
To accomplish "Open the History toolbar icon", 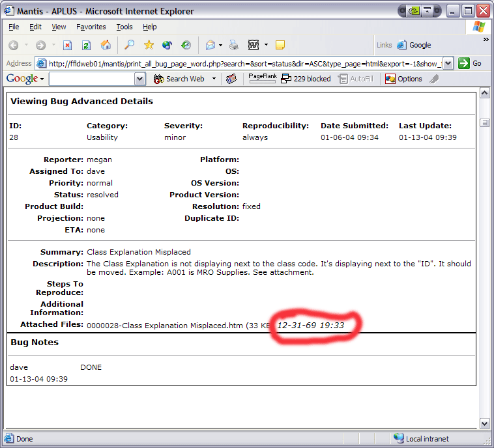I will click(186, 45).
